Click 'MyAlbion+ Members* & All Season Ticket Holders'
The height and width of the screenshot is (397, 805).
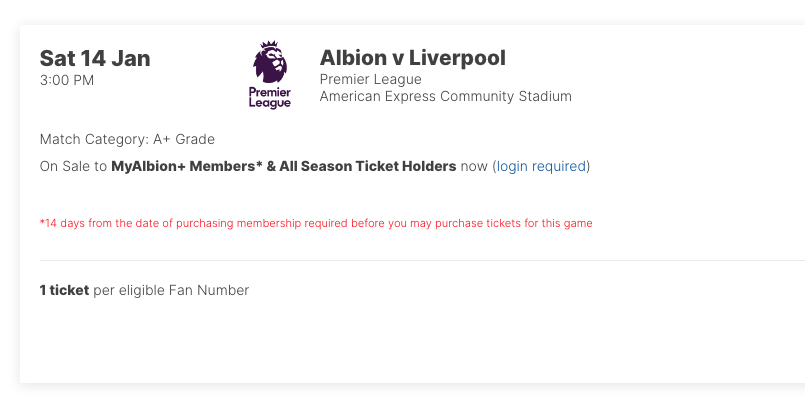283,166
